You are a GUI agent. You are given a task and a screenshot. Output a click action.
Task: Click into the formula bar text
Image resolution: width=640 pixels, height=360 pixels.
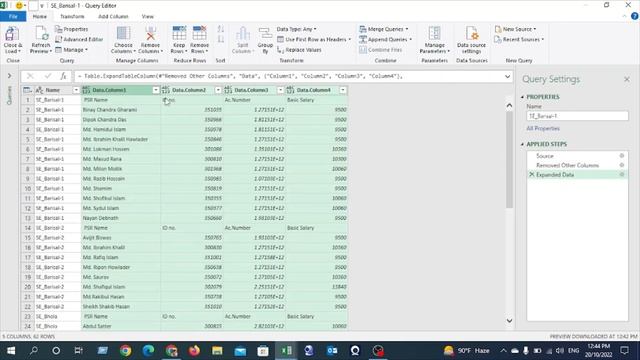click(288, 76)
